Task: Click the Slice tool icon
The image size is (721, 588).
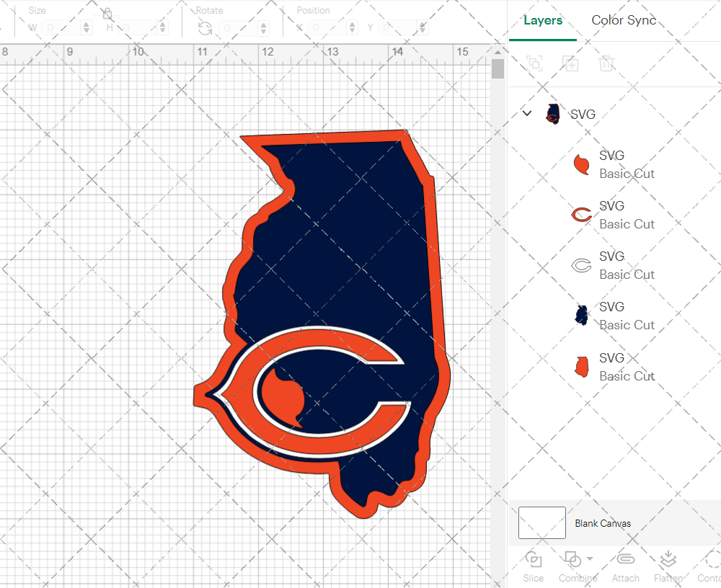Action: tap(534, 560)
